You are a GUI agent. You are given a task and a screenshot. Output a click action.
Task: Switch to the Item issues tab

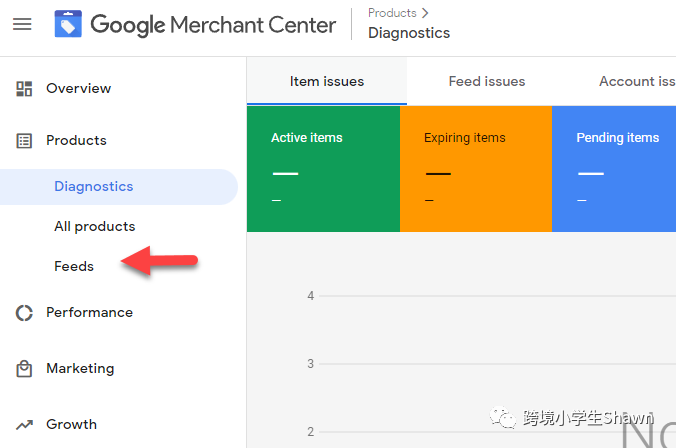327,81
